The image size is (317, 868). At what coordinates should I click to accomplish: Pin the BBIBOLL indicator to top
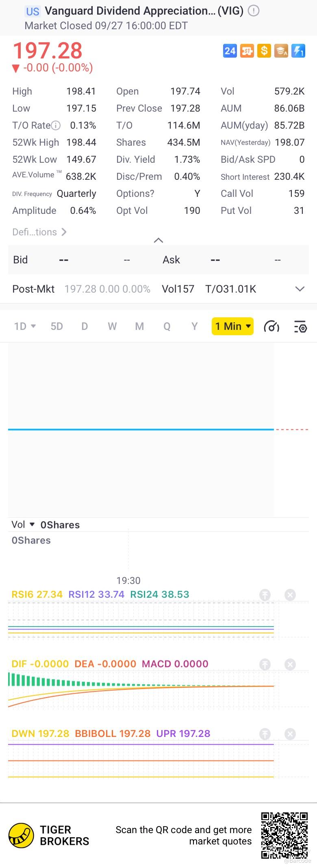click(265, 734)
